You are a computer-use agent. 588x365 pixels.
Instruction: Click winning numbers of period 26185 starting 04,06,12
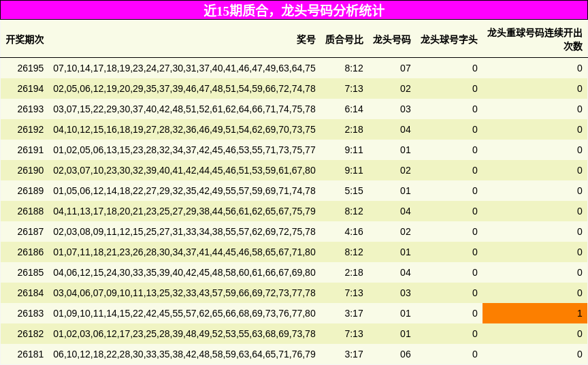click(184, 272)
